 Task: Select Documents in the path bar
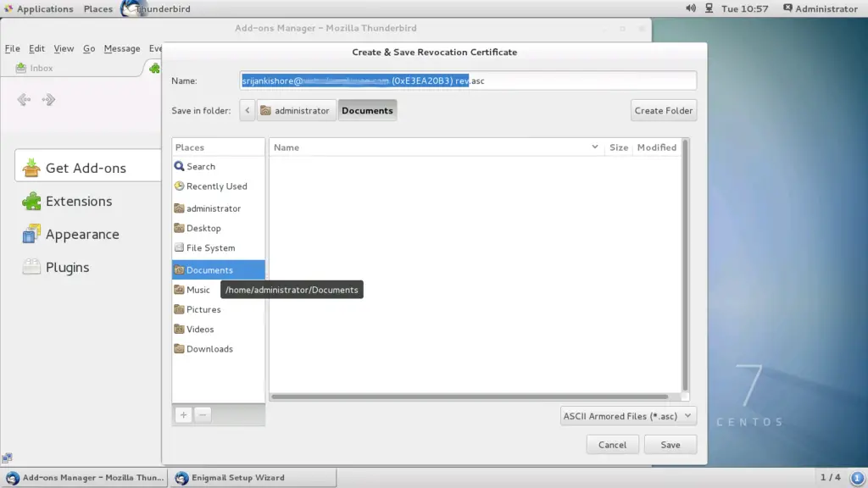(367, 111)
